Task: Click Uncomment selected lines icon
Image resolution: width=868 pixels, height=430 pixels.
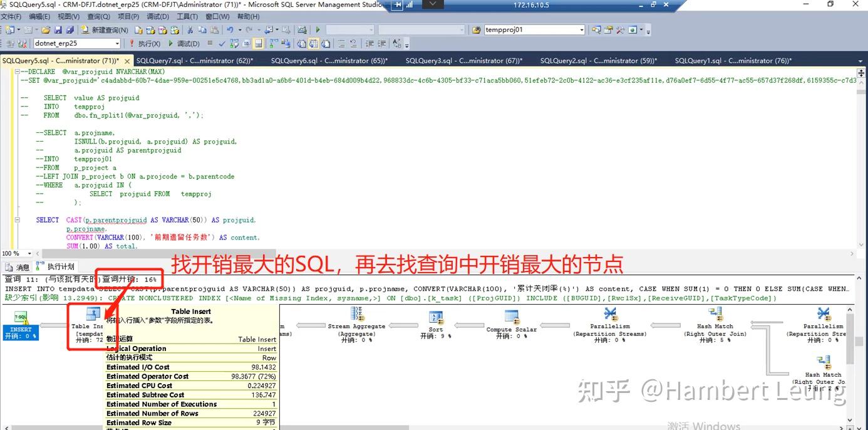Action: point(353,43)
